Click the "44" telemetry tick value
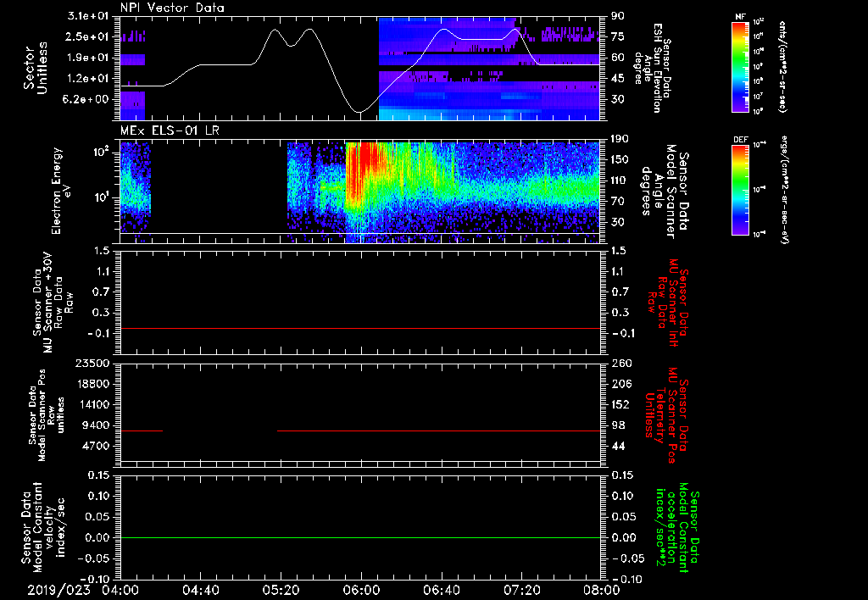868x600 pixels. click(x=618, y=446)
